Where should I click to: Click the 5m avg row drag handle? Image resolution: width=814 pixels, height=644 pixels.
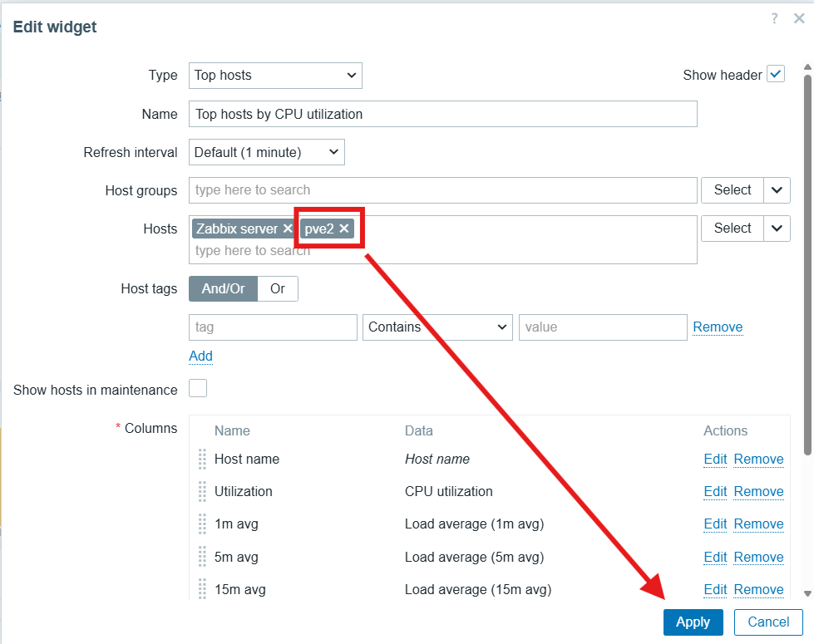202,557
